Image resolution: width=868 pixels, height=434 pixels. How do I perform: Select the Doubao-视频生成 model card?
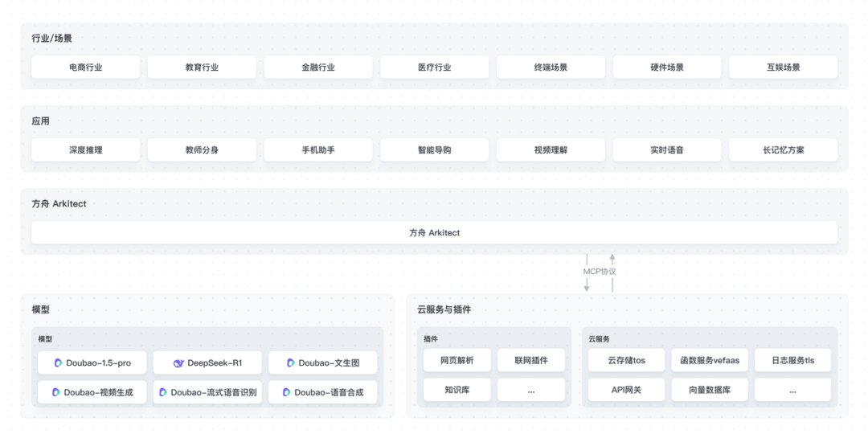click(x=92, y=392)
